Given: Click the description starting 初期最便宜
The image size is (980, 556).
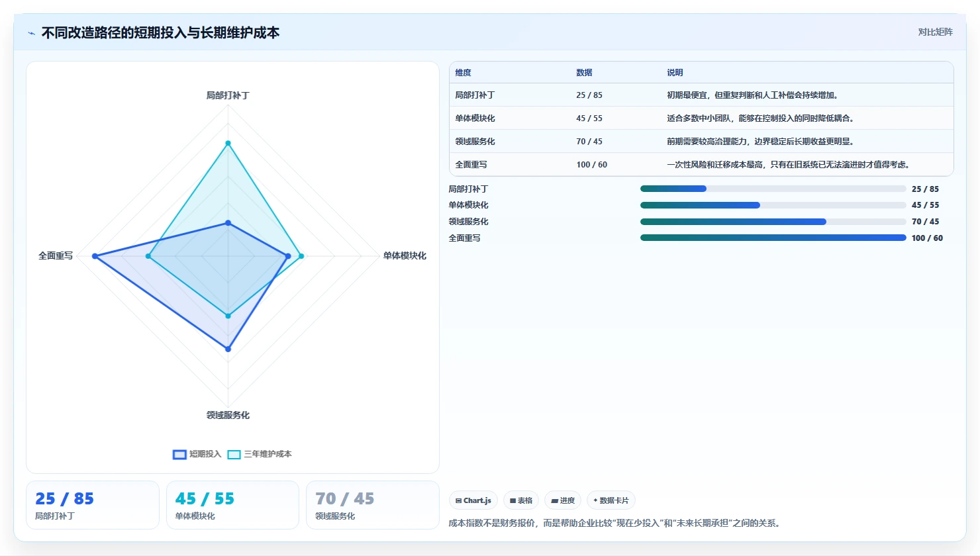Looking at the screenshot, I should 754,95.
